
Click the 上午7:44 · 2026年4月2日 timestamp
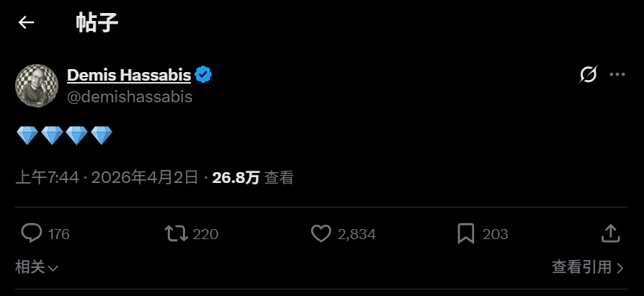107,178
